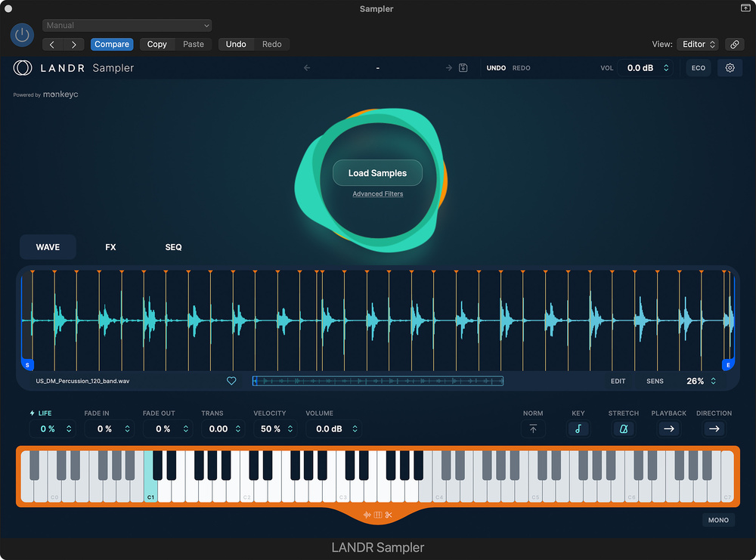Toggle the MONO button
Screen dimensions: 756x560
click(718, 520)
